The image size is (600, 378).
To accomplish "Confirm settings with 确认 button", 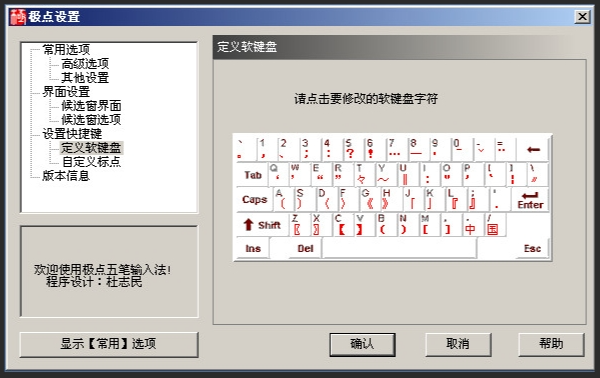I will tap(362, 344).
